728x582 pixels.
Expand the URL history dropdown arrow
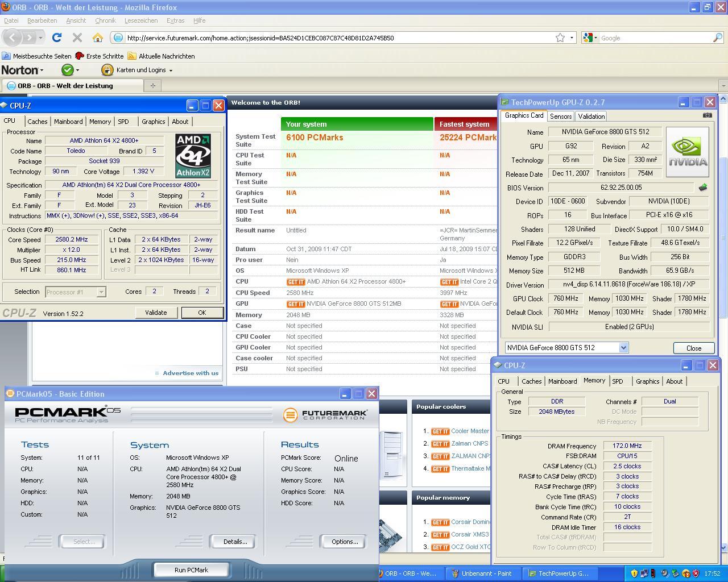[x=572, y=38]
